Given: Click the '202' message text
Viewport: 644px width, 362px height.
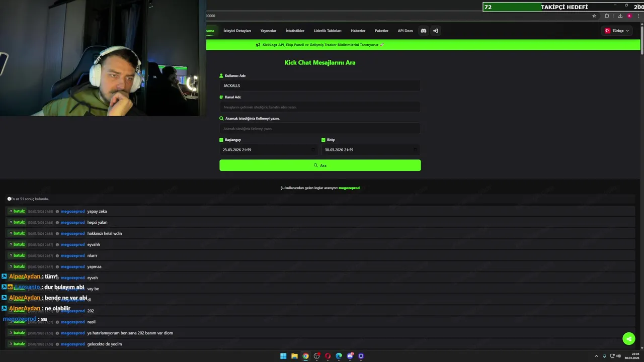Looking at the screenshot, I should 91,311.
